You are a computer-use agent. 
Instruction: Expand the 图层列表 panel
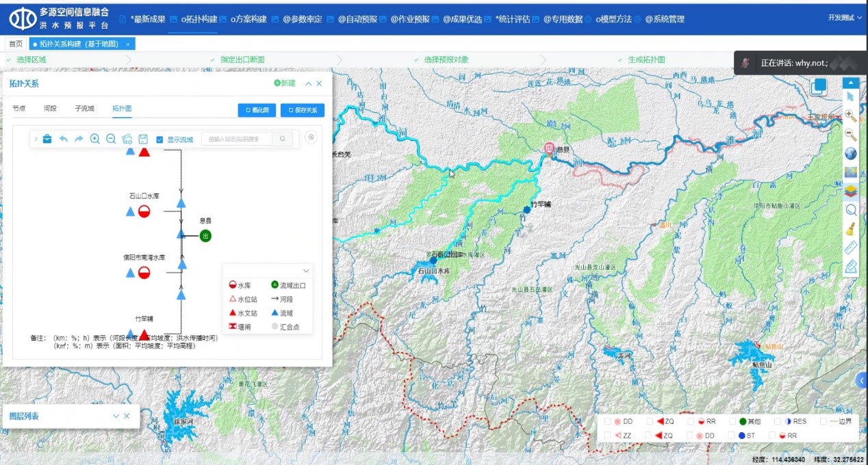coord(116,416)
